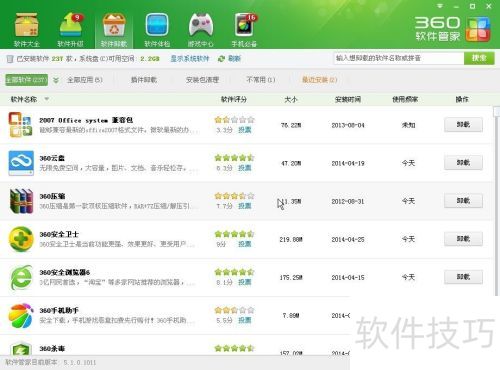
Task: Click 卸载 button for 360云盘
Action: click(463, 163)
